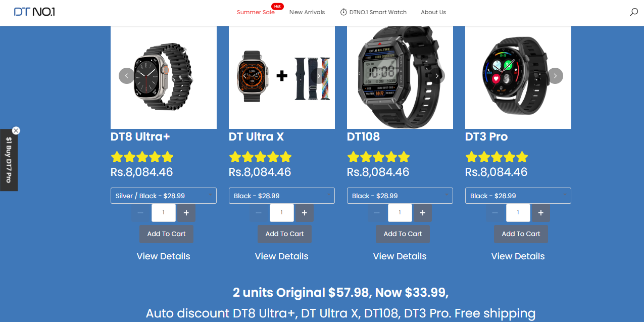View Details for DT108
644x322 pixels.
[x=400, y=256]
